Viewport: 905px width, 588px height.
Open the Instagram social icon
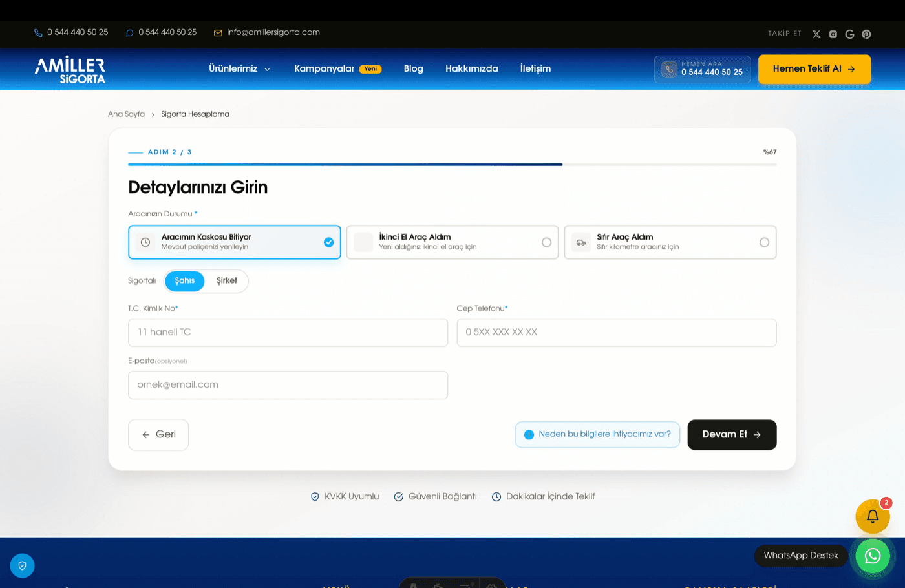pos(833,34)
